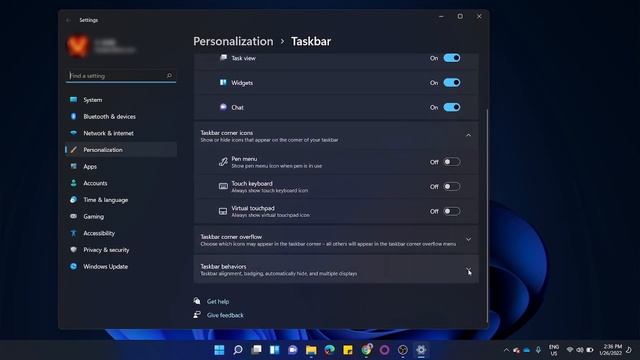The width and height of the screenshot is (640, 360).
Task: Open Time & language settings
Action: [121, 200]
